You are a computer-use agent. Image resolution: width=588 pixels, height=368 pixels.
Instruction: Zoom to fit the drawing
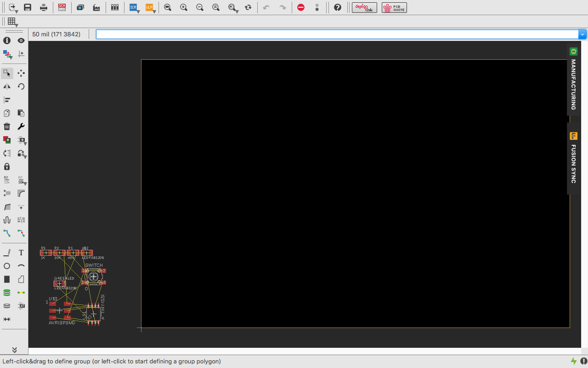[x=168, y=7]
